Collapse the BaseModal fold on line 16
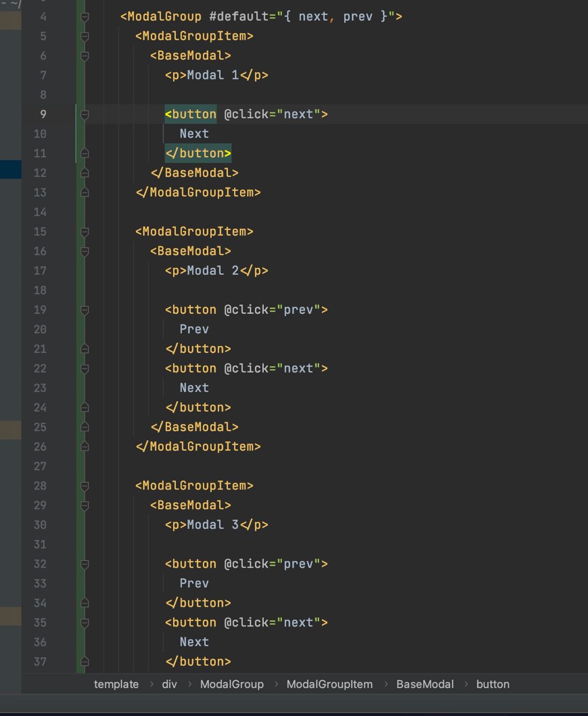Viewport: 588px width, 716px height. click(84, 252)
